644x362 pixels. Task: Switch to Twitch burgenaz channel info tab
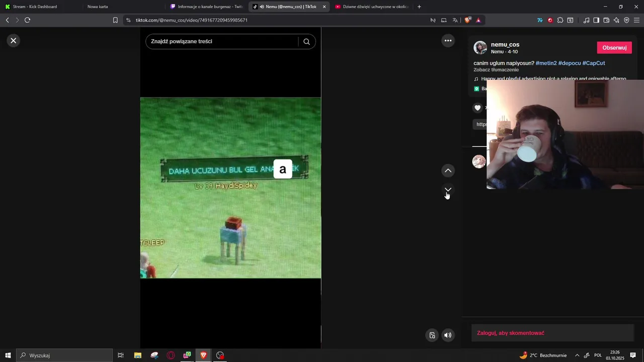(x=206, y=7)
